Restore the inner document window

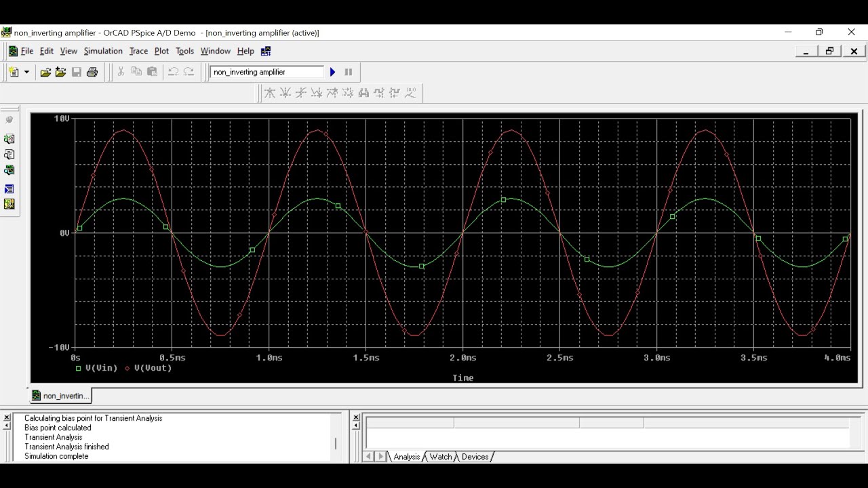click(829, 51)
